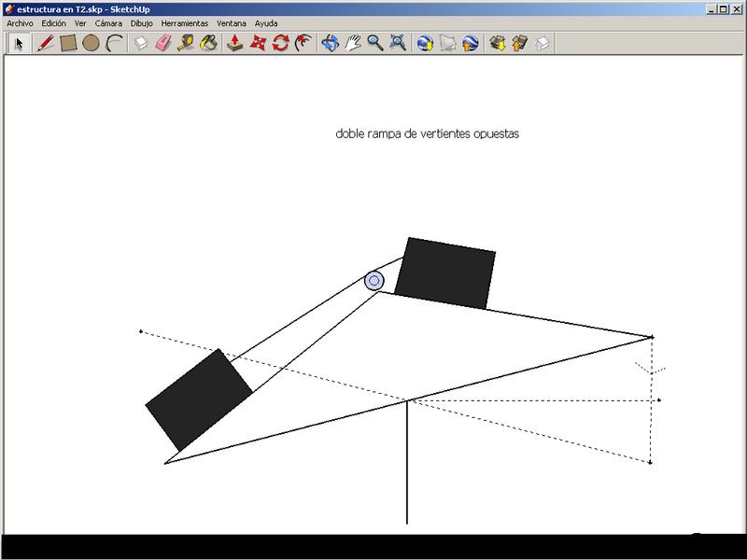Select the Pan hand tool
This screenshot has width=747, height=560.
click(x=353, y=43)
